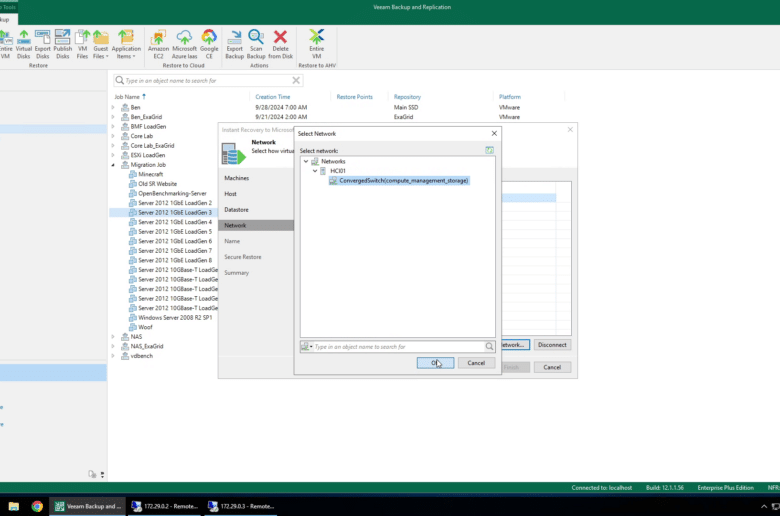
Task: Click Select Network search input field
Action: click(x=399, y=346)
